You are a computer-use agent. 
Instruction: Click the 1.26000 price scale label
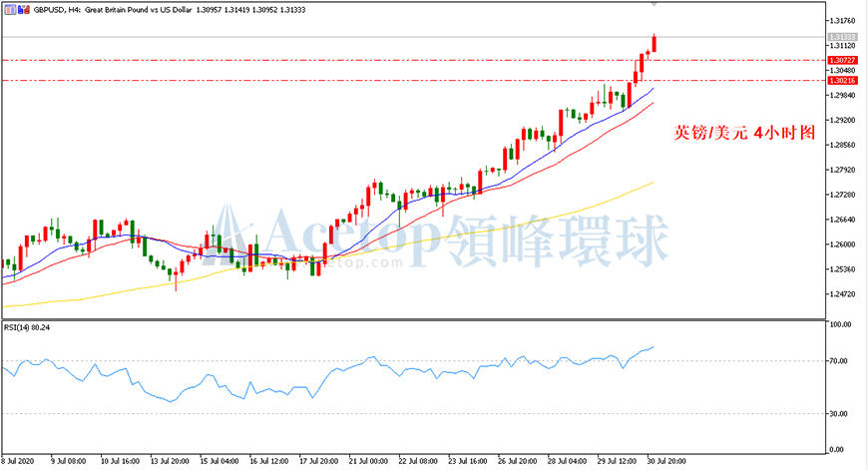842,244
